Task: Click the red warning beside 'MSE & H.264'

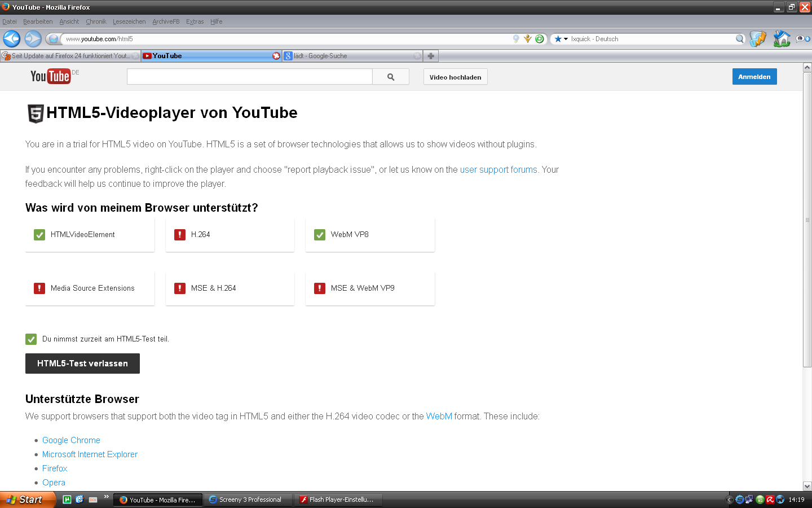Action: [180, 288]
